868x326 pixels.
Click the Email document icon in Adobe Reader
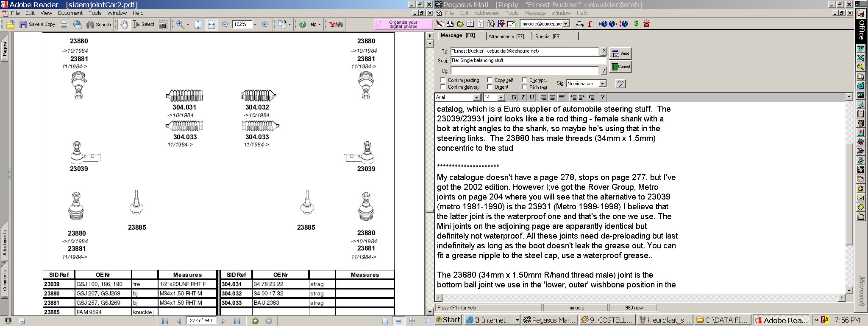[x=78, y=25]
